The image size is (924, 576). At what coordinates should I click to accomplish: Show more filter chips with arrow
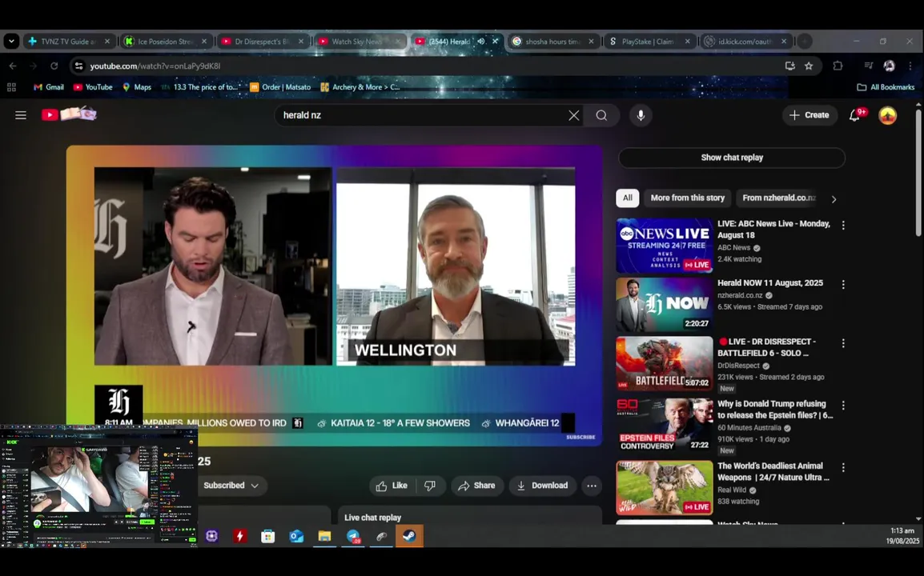tap(834, 199)
